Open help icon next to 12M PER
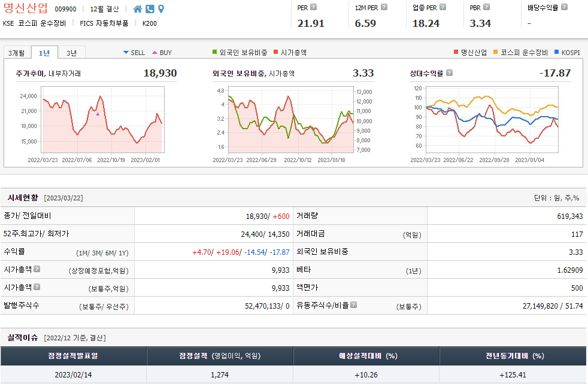This screenshot has height=387, width=588. tap(384, 7)
